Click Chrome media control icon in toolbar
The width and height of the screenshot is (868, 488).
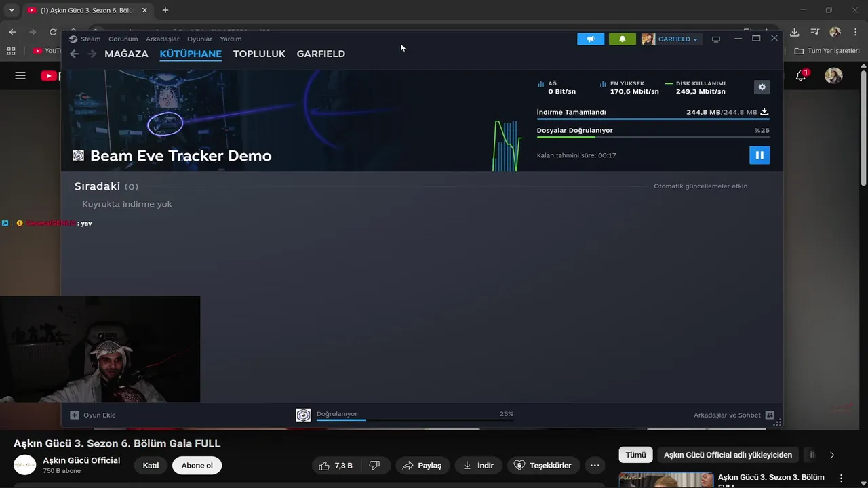pos(814,32)
